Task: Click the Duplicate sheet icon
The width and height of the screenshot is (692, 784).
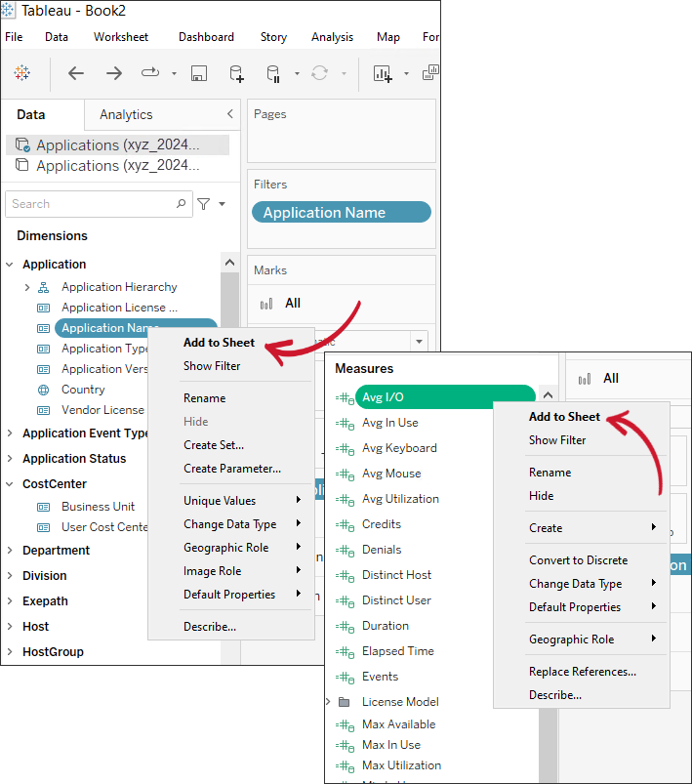Action: pyautogui.click(x=430, y=72)
